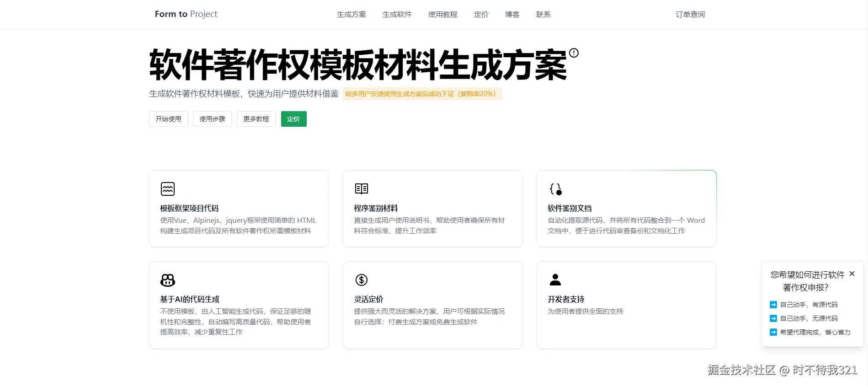The image size is (868, 387).
Task: Click the open-book icon on 程序鉴别材料 card
Action: pos(362,188)
